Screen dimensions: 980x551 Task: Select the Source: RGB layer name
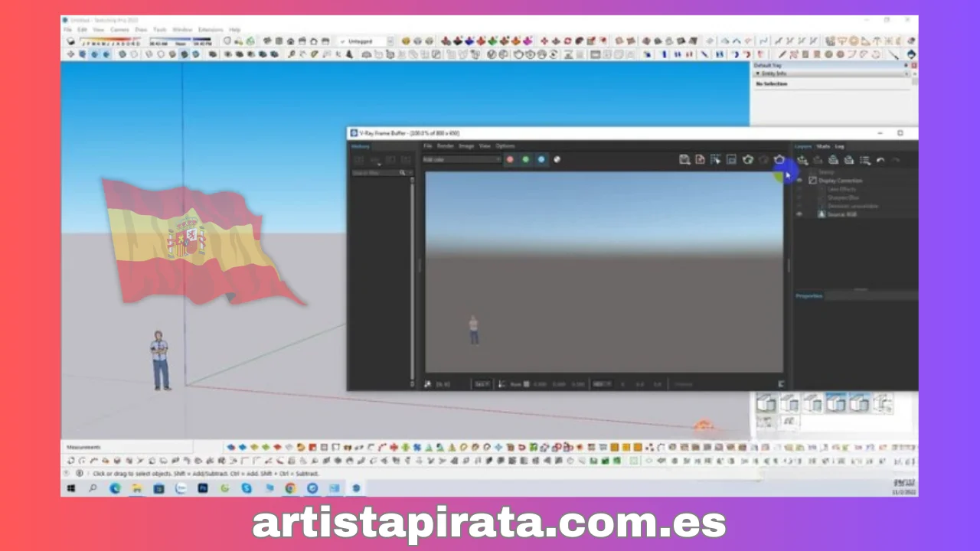click(842, 214)
